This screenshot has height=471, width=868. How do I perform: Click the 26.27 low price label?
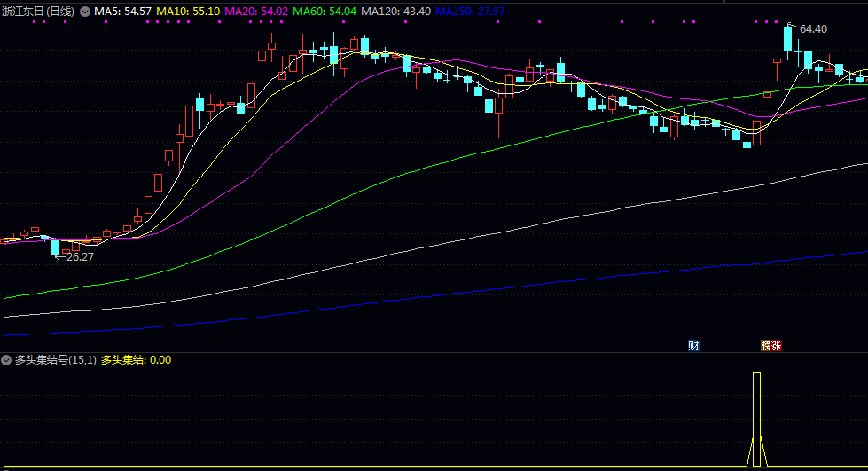click(x=80, y=257)
